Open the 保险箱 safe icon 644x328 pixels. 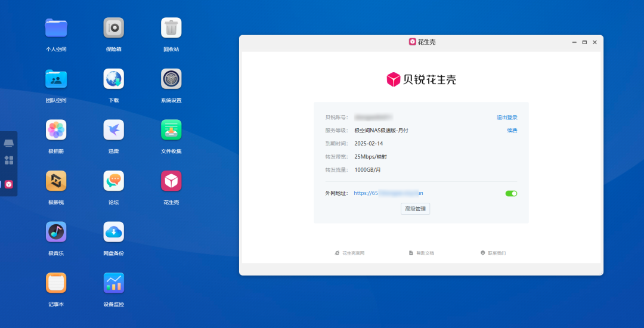point(113,28)
